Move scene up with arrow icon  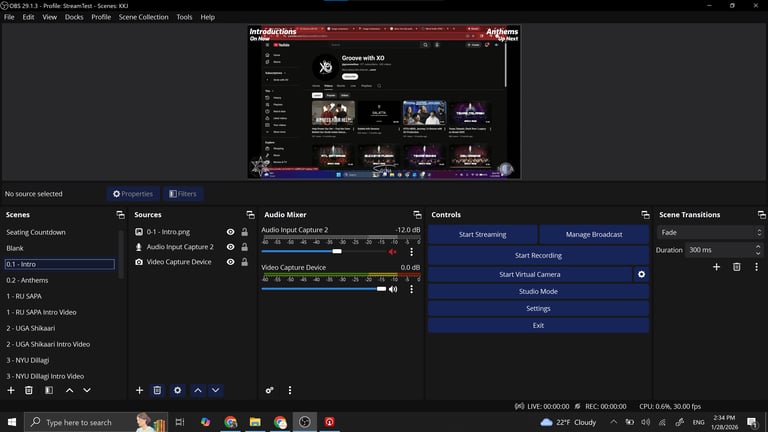[x=70, y=390]
